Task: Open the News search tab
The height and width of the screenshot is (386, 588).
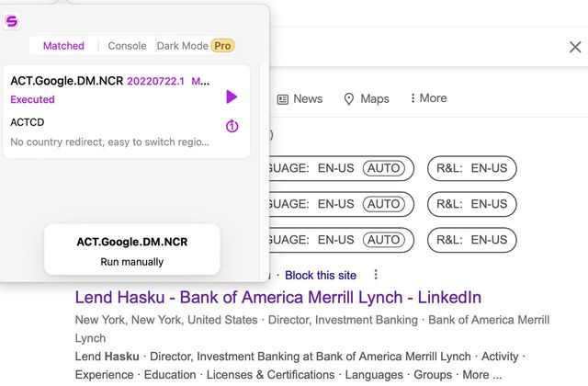Action: click(x=300, y=98)
